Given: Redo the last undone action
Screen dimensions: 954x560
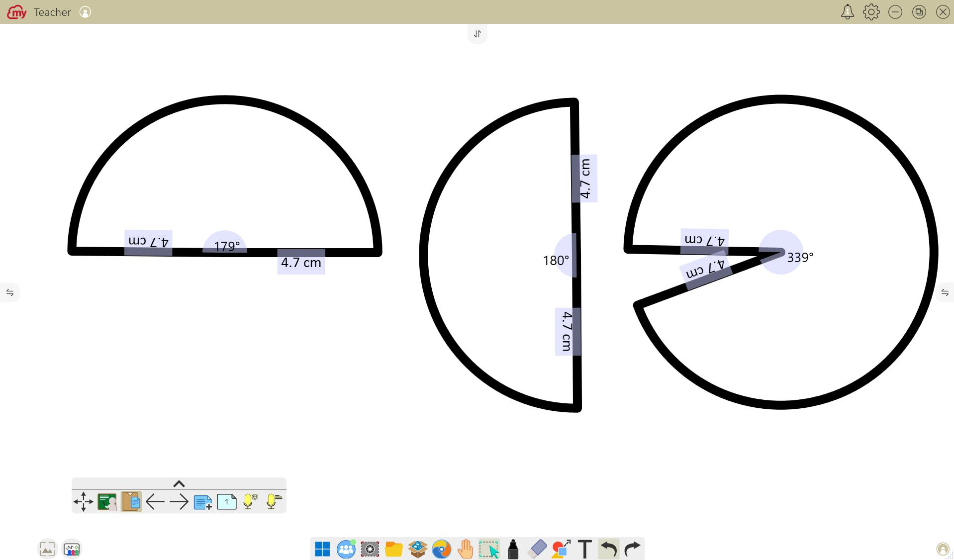Looking at the screenshot, I should click(x=633, y=549).
